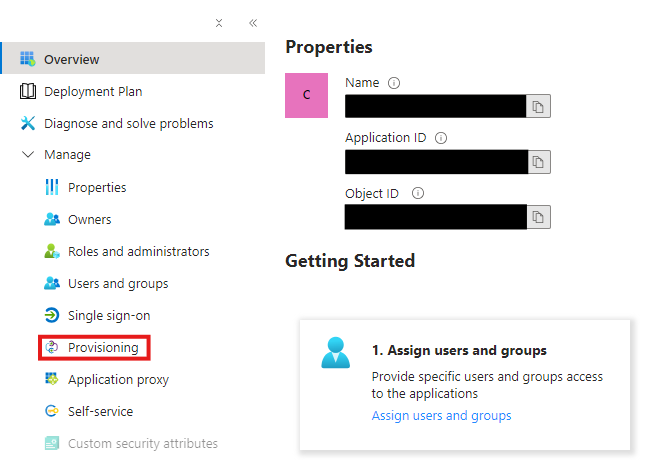Click the Properties bars icon in sidebar
This screenshot has width=653, height=468.
52,187
